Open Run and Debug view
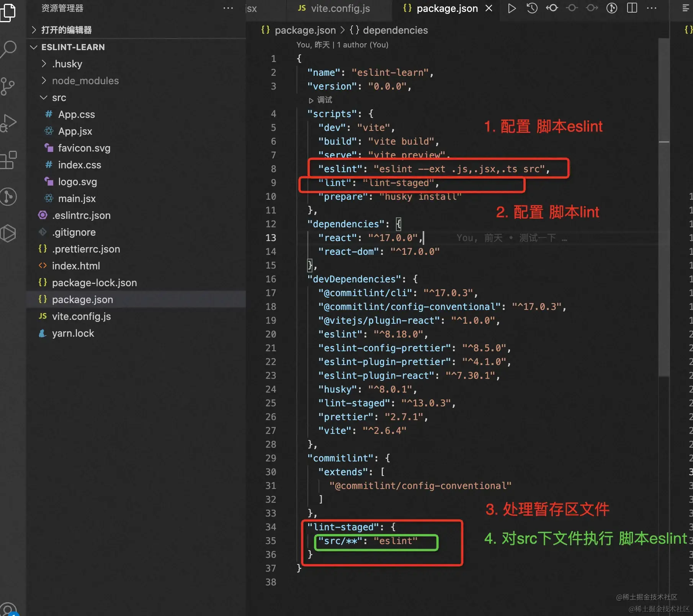The width and height of the screenshot is (693, 616). pyautogui.click(x=8, y=123)
